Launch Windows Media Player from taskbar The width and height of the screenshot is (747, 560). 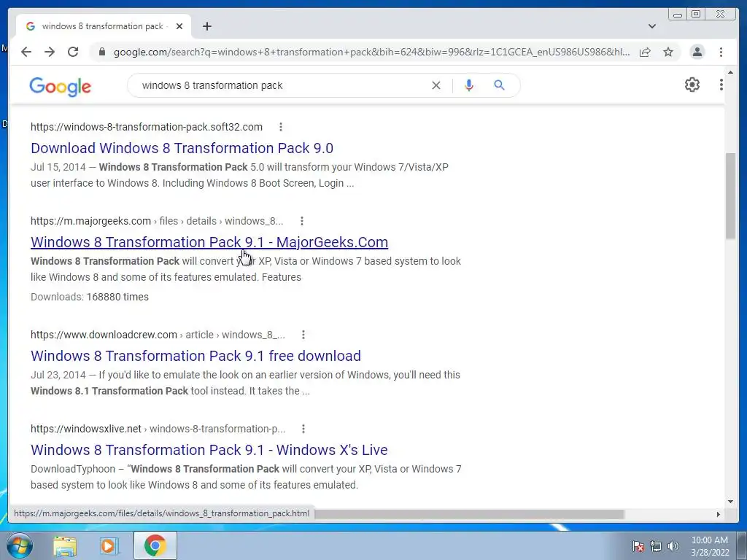(109, 545)
